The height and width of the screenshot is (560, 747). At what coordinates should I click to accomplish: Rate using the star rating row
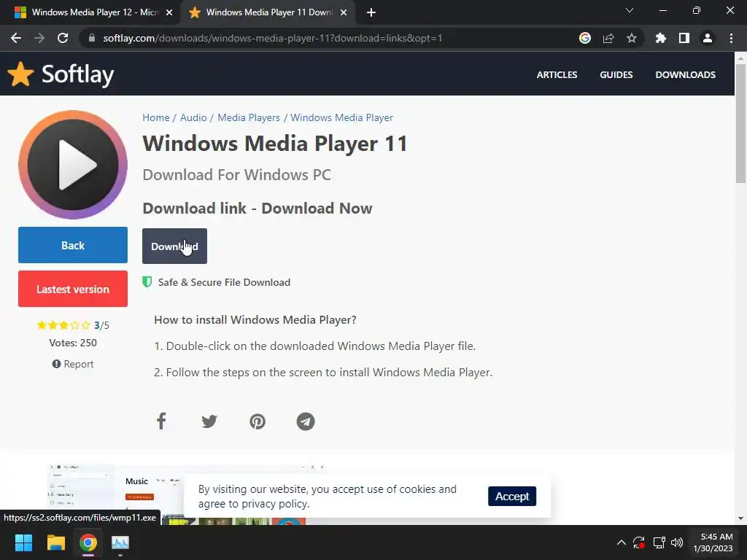(63, 325)
